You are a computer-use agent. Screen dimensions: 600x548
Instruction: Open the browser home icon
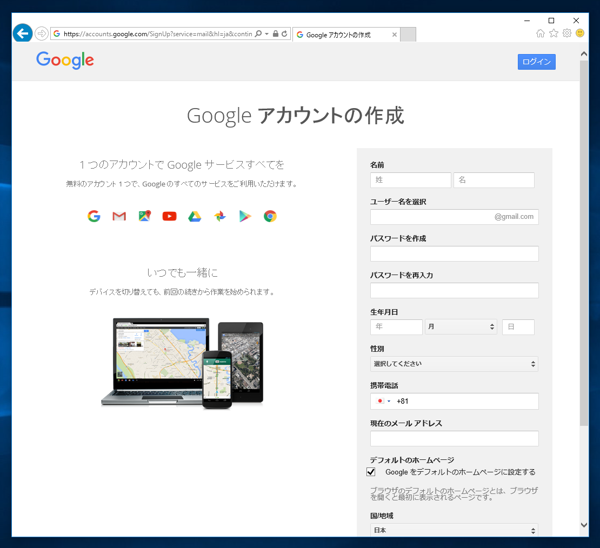tap(540, 33)
